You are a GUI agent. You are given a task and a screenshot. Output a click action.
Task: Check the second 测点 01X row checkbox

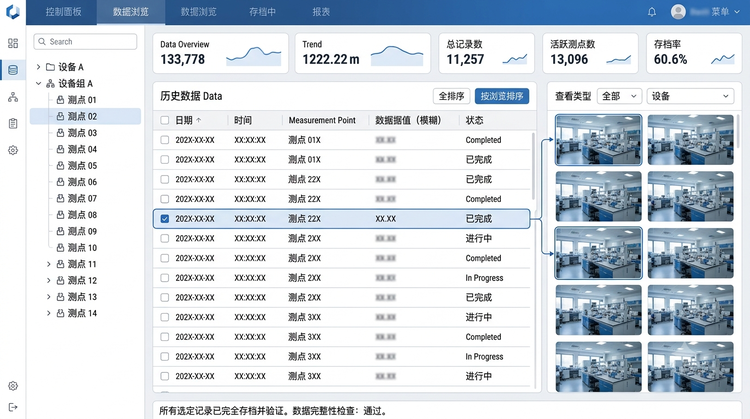click(165, 160)
